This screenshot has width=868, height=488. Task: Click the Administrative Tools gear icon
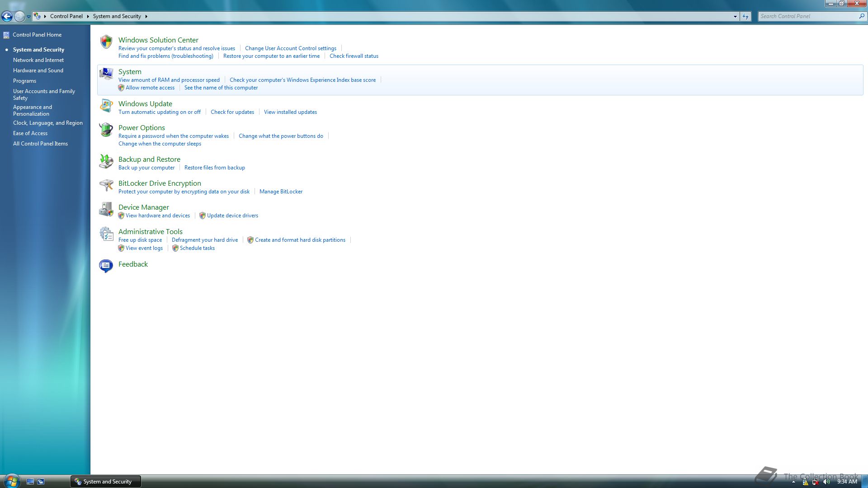106,234
